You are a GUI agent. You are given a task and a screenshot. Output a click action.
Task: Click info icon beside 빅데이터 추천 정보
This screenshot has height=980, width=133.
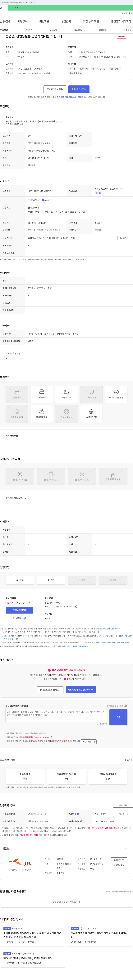pyautogui.click(x=22, y=919)
